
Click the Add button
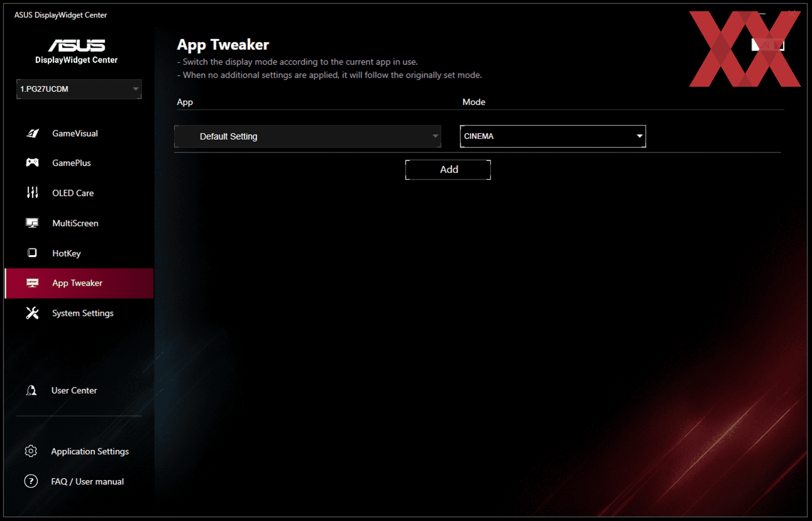pos(448,170)
